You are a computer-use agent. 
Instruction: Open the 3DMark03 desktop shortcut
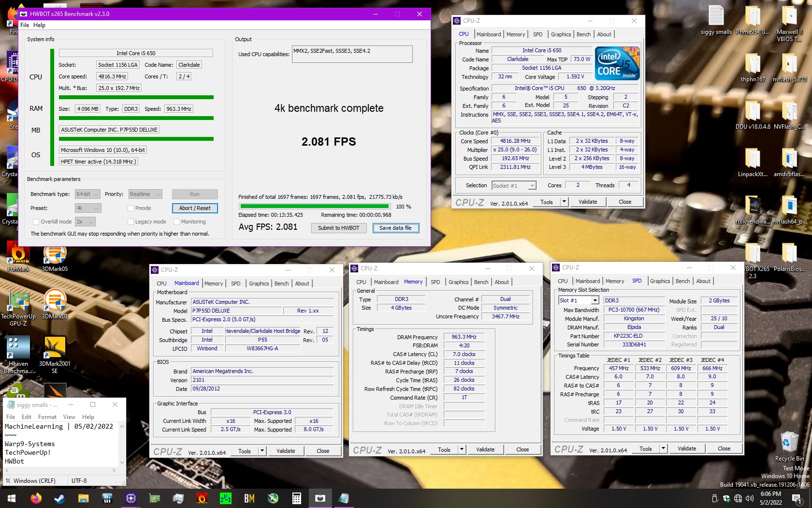55,304
